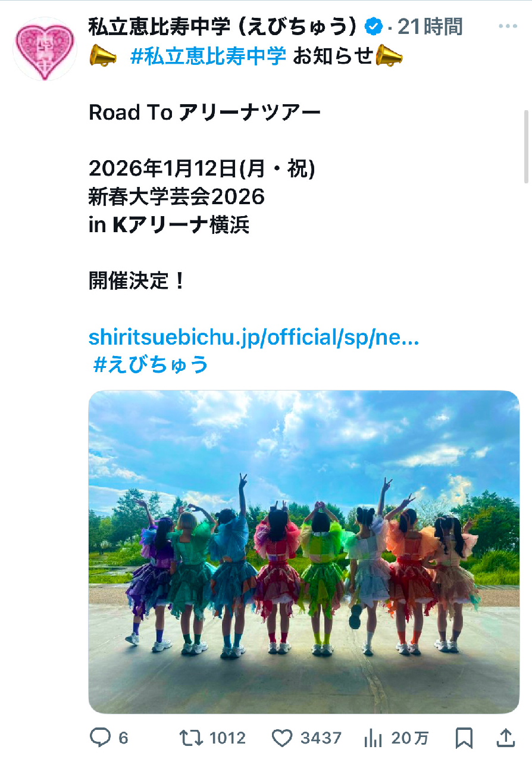View post analytics bar chart icon
Image resolution: width=532 pixels, height=762 pixels.
click(x=373, y=738)
